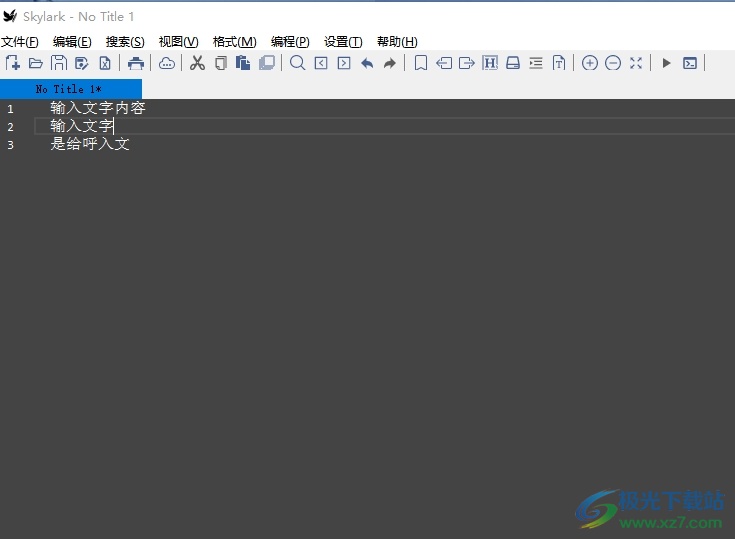Image resolution: width=735 pixels, height=539 pixels.
Task: Toggle a bookmark with bookmark icon
Action: (x=421, y=63)
